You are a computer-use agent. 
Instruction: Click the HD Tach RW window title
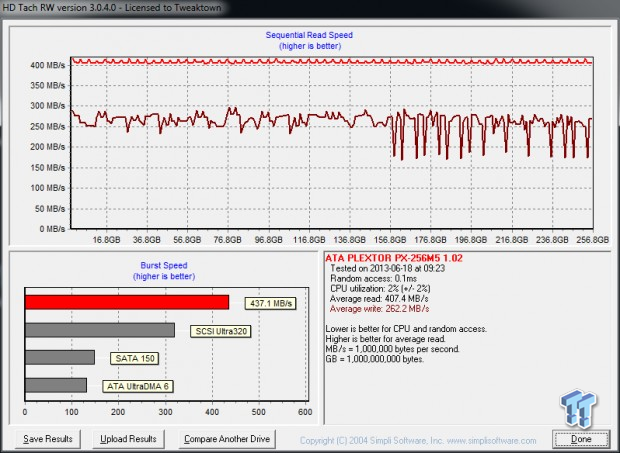click(x=112, y=8)
